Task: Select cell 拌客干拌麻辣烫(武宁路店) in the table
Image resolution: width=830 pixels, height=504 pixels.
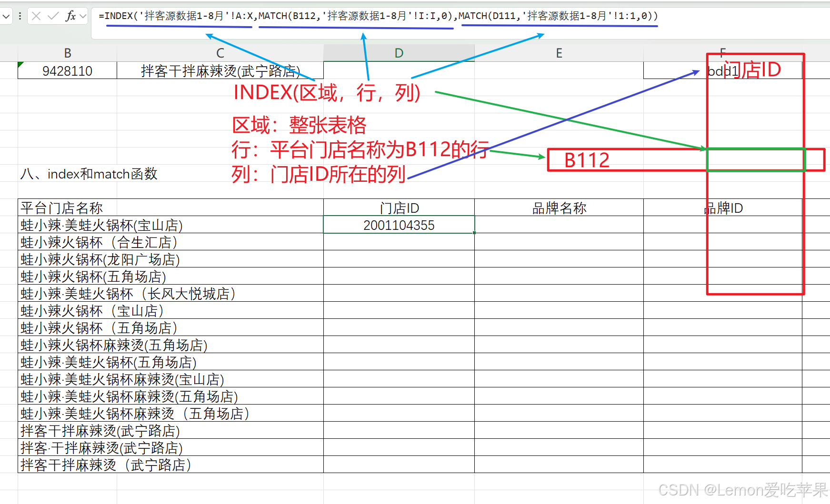Action: tap(170, 430)
